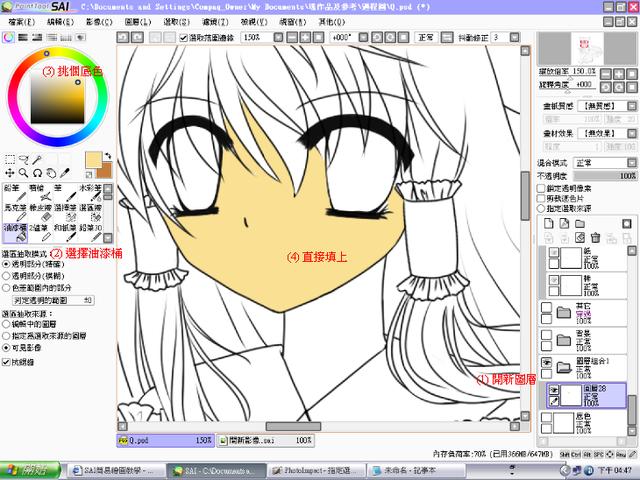This screenshot has height=480, width=640.
Task: Open the 選取(S) menu
Action: [x=177, y=22]
